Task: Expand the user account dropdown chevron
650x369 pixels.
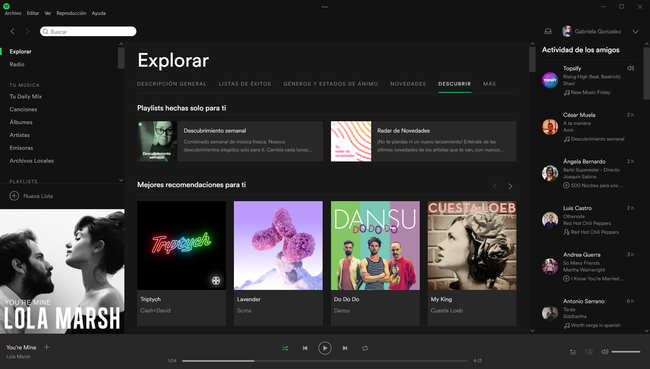Action: coord(635,32)
